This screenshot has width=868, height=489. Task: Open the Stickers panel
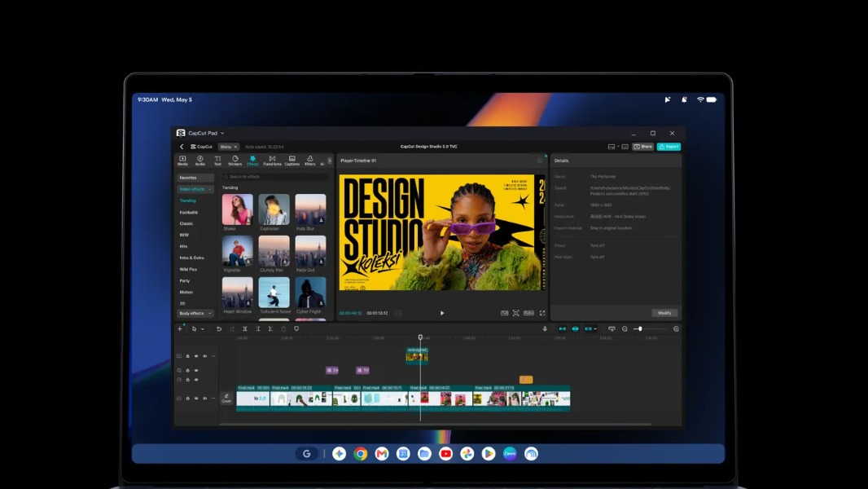(x=235, y=161)
